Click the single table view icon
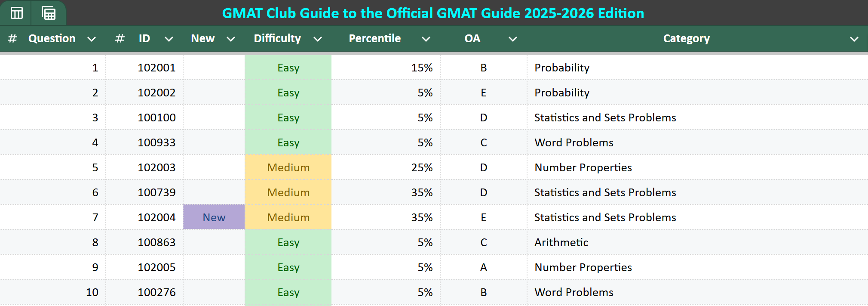868x306 pixels. [x=16, y=13]
